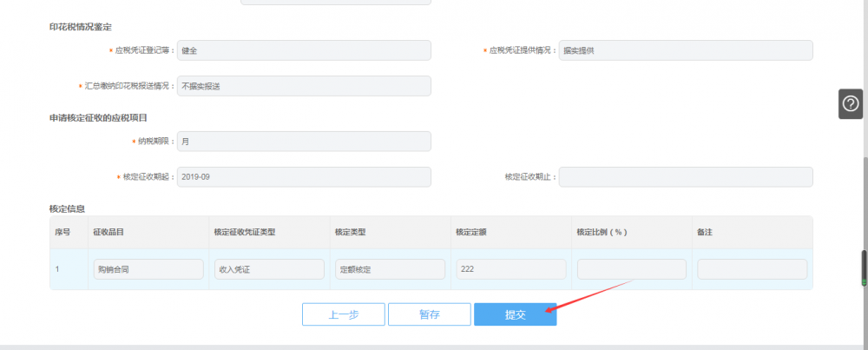The image size is (868, 350).
Task: Go back with the 上一步 button
Action: pyautogui.click(x=343, y=314)
